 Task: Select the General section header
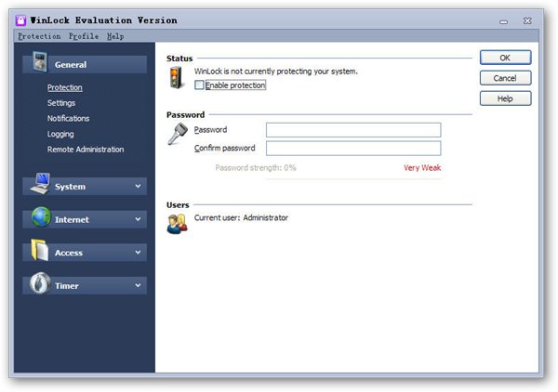tap(85, 64)
